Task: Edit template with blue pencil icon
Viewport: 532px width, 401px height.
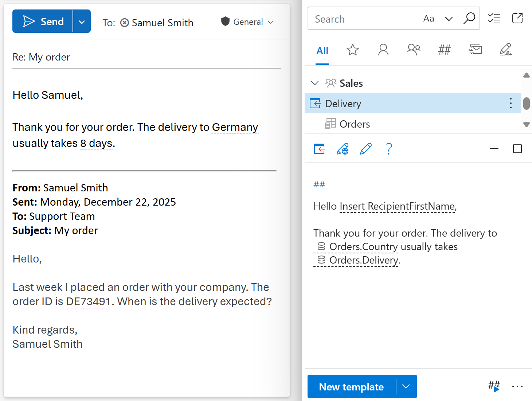Action: click(365, 149)
